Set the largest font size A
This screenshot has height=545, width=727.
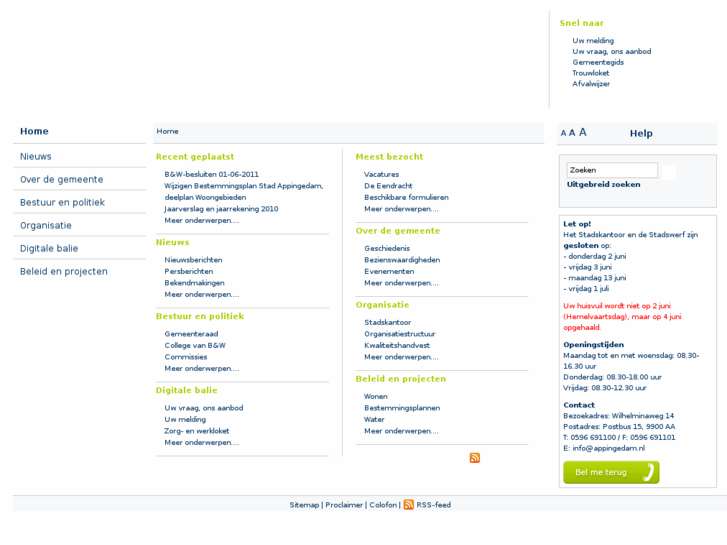pyautogui.click(x=583, y=132)
